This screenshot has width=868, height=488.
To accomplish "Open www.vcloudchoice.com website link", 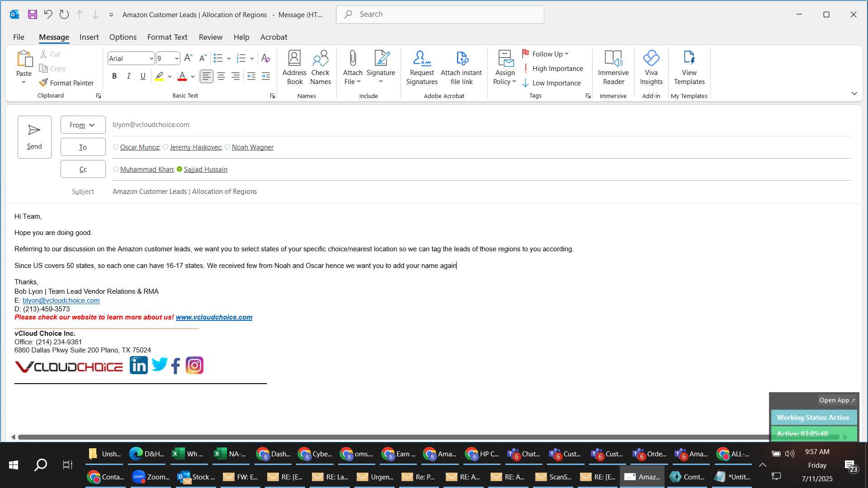I will (214, 317).
